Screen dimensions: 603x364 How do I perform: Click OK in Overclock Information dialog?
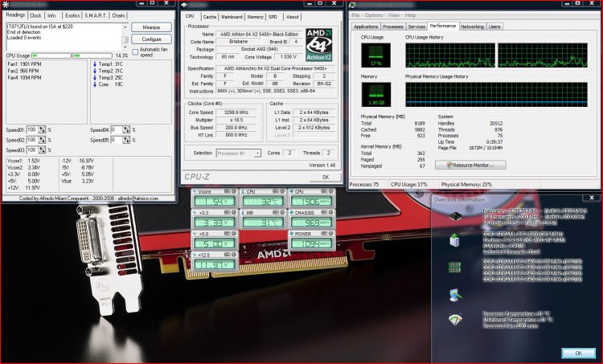click(x=578, y=353)
